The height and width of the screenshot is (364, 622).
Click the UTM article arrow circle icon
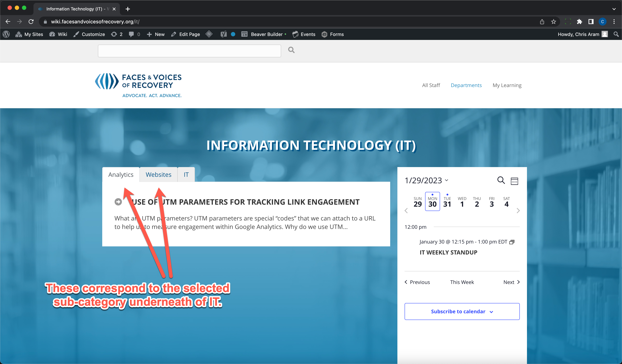point(118,202)
